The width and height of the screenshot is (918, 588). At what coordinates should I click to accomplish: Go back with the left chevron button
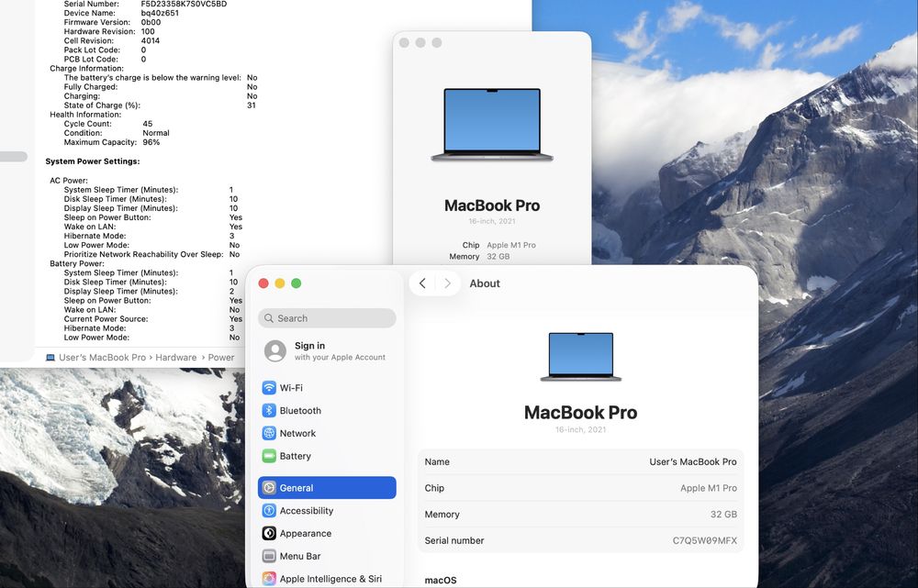[422, 283]
